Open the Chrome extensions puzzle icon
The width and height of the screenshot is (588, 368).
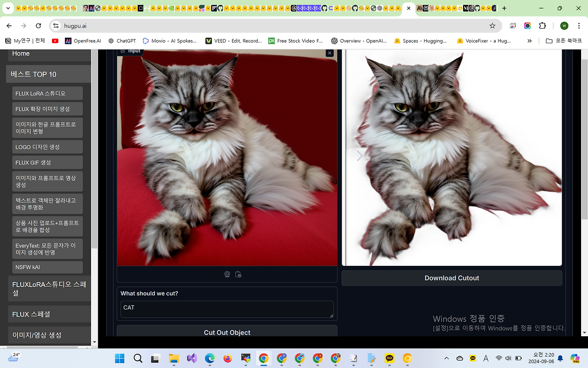point(543,26)
